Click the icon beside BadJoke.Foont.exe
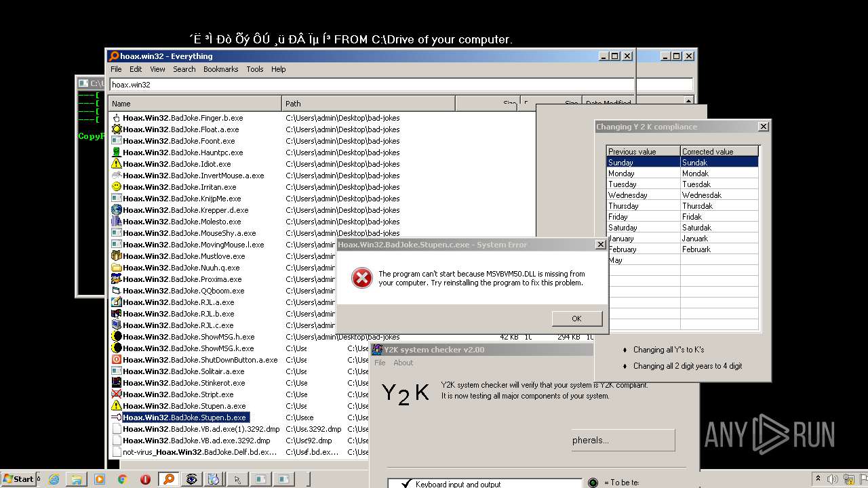Screen dimensions: 868x488 click(117, 141)
